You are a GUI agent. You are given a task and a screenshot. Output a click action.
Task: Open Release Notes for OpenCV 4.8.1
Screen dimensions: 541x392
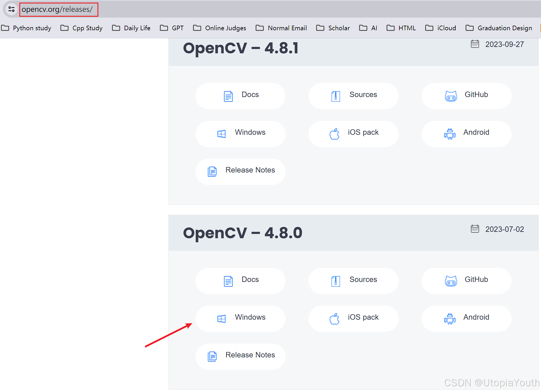[241, 171]
